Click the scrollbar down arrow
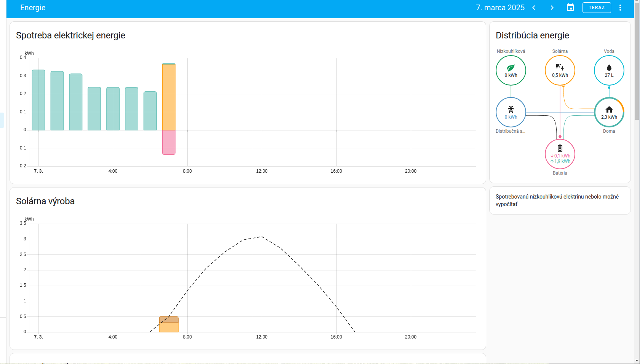Screen dimensions: 640x364 [x=637, y=361]
